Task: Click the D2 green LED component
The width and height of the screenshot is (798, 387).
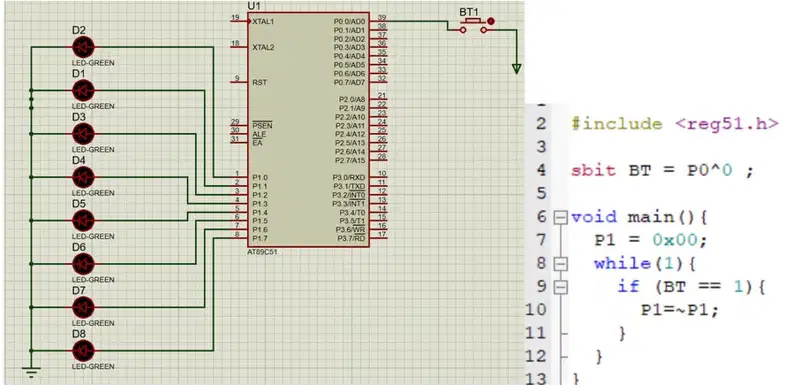Action: click(x=83, y=47)
